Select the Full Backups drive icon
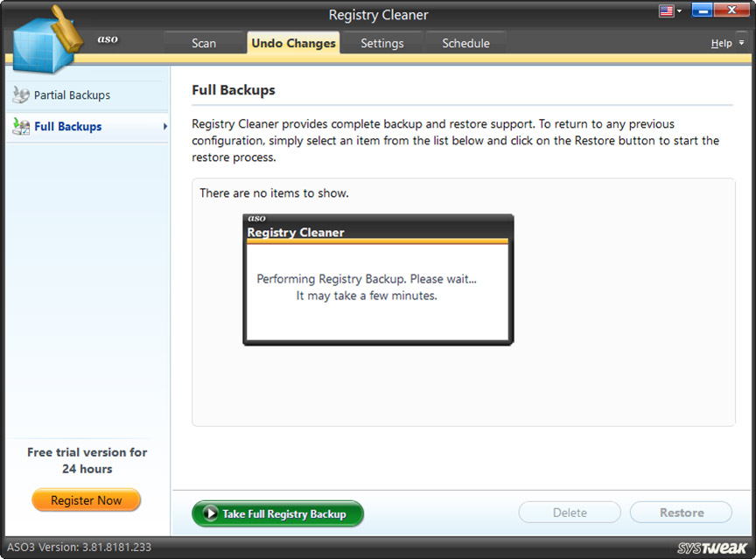Screen dimensions: 756x559 coord(19,126)
